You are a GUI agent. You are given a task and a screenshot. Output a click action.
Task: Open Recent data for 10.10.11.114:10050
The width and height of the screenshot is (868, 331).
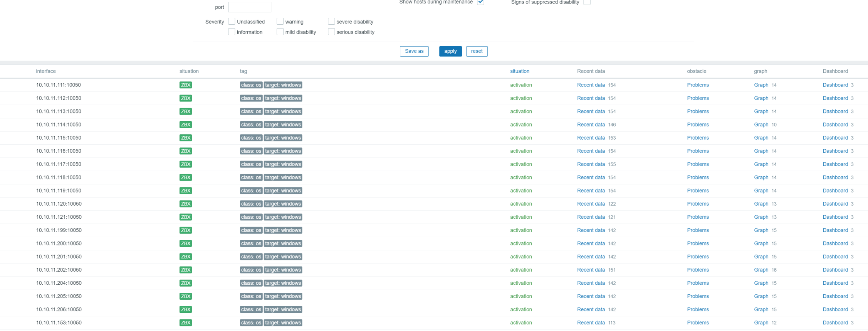(591, 125)
